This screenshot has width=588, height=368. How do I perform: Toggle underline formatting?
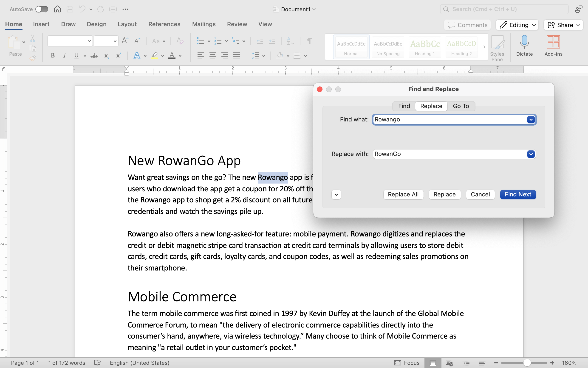pos(76,55)
